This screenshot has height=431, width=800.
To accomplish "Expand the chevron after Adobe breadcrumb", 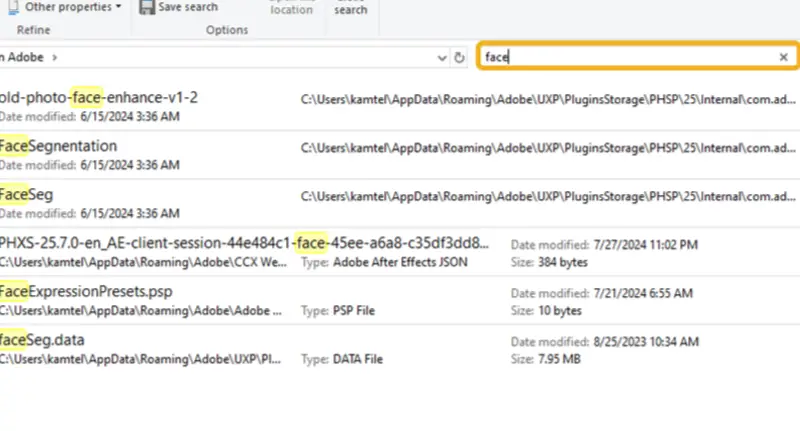I will coord(55,58).
